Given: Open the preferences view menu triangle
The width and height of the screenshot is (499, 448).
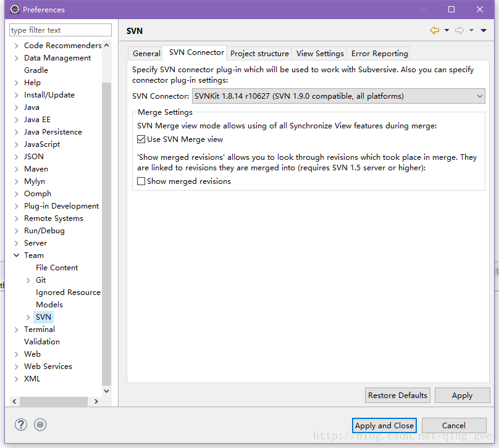Looking at the screenshot, I should pyautogui.click(x=484, y=30).
